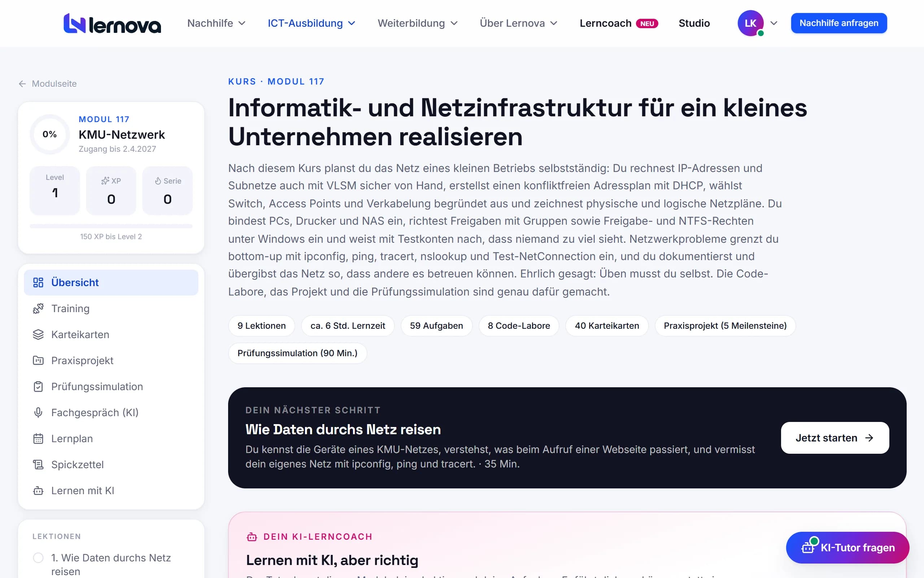Image resolution: width=924 pixels, height=578 pixels.
Task: Select Prüfungssimulation in the sidebar
Action: 111,387
